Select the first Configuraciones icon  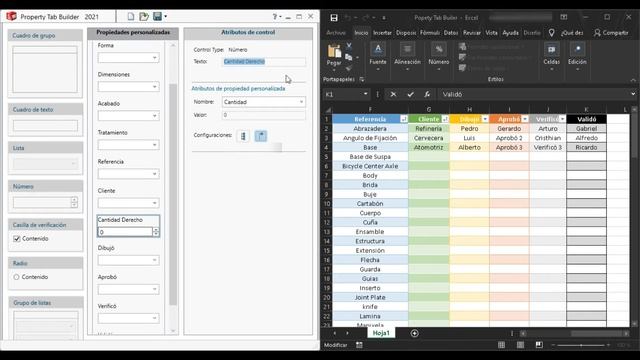[243, 136]
